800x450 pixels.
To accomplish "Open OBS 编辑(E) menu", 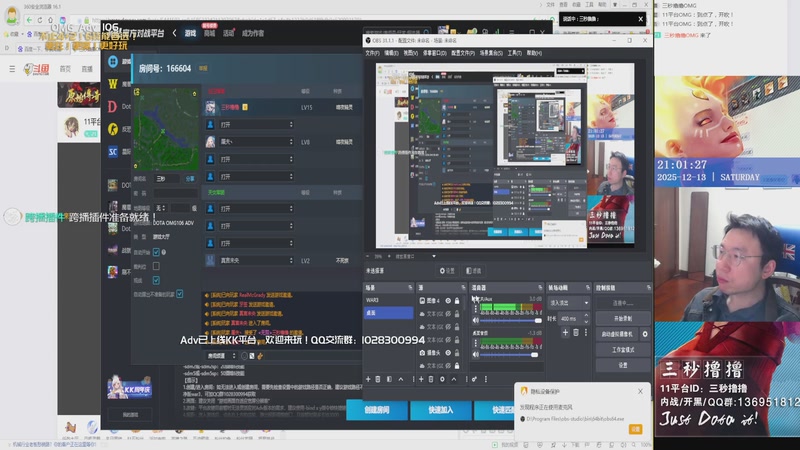I will 391,53.
